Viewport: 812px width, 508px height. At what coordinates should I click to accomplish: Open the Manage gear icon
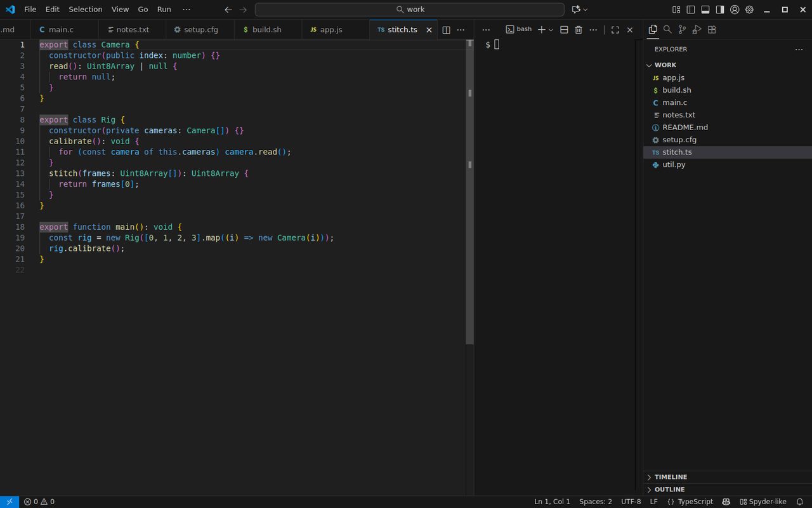tap(749, 10)
